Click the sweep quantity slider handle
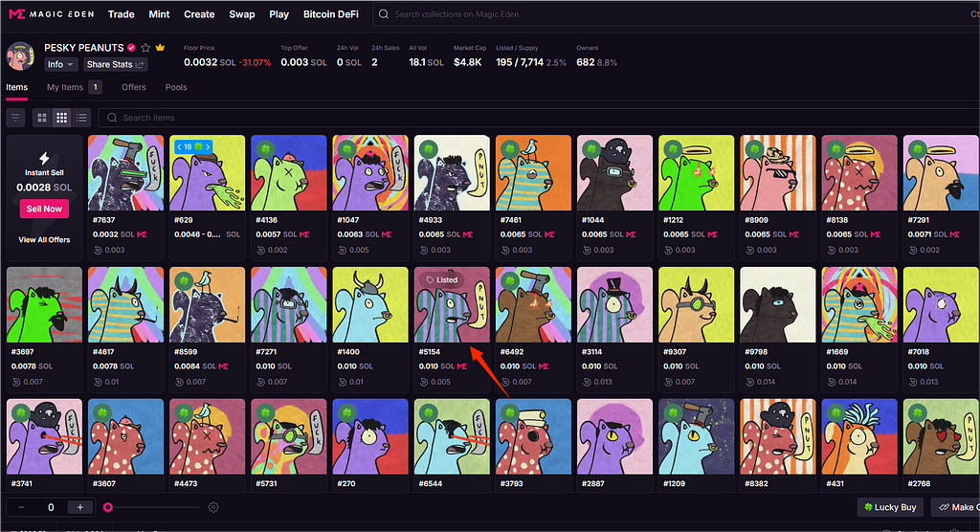Screen dimensions: 980x532 coord(108,507)
